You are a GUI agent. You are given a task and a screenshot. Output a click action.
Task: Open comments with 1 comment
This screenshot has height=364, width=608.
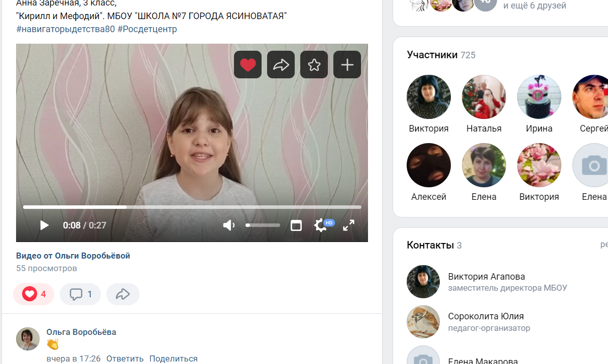click(x=80, y=294)
